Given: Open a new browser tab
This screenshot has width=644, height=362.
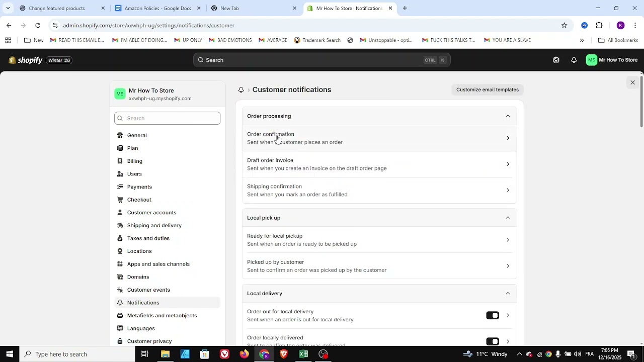Looking at the screenshot, I should [405, 8].
